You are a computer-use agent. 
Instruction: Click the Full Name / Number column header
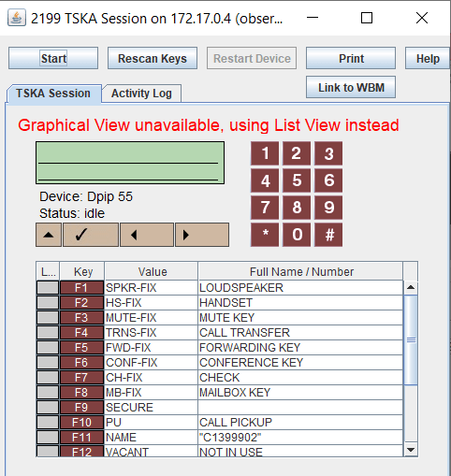click(300, 271)
